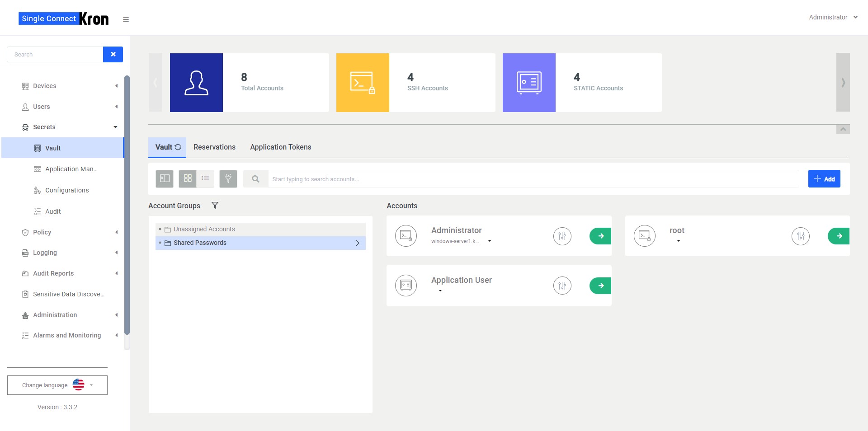Open settings for the Administrator account
This screenshot has width=868, height=431.
tap(562, 235)
